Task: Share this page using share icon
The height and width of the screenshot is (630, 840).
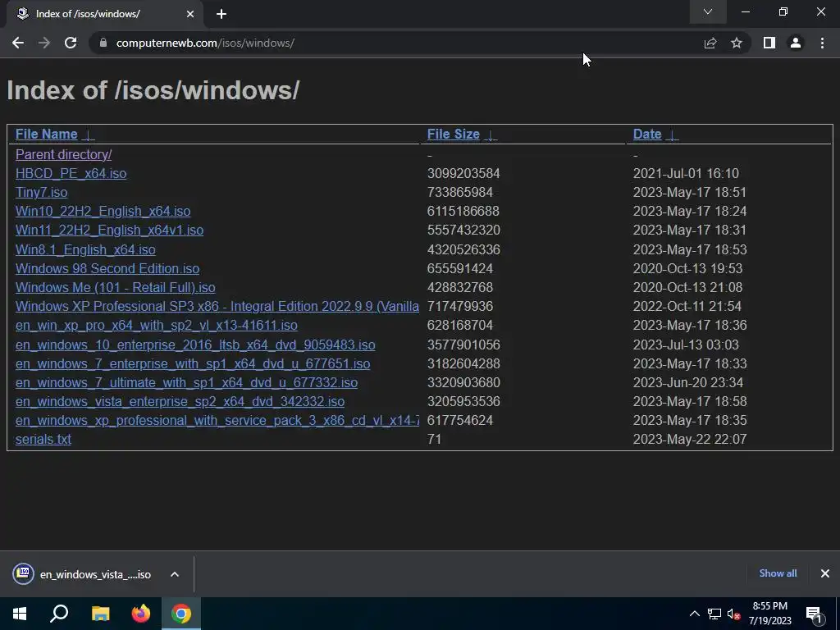Action: 710,43
